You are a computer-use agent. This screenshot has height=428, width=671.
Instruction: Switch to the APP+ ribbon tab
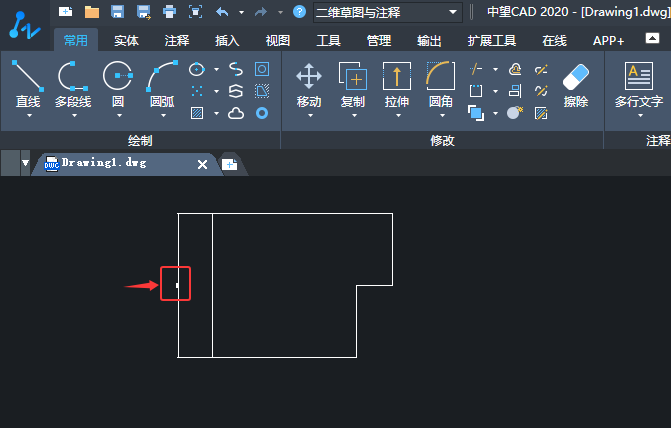(609, 41)
